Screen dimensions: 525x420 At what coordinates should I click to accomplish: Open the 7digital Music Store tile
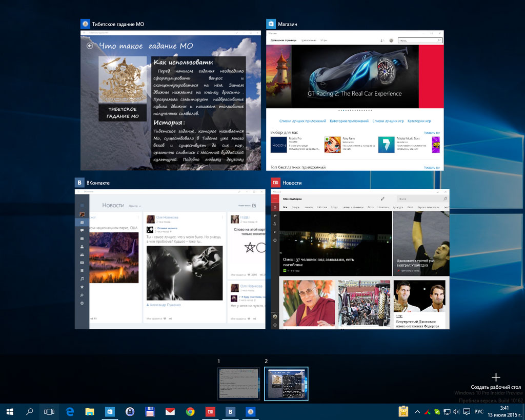403,145
